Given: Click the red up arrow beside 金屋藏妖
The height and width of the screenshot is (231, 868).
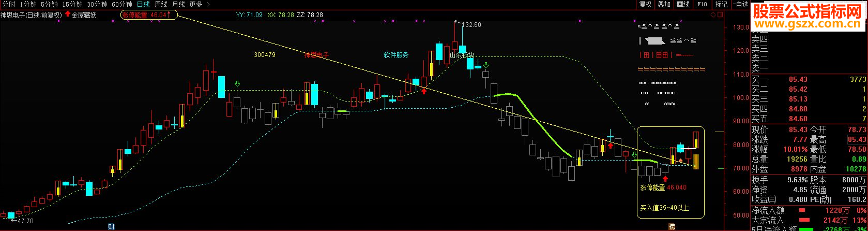Looking at the screenshot, I should click(67, 15).
